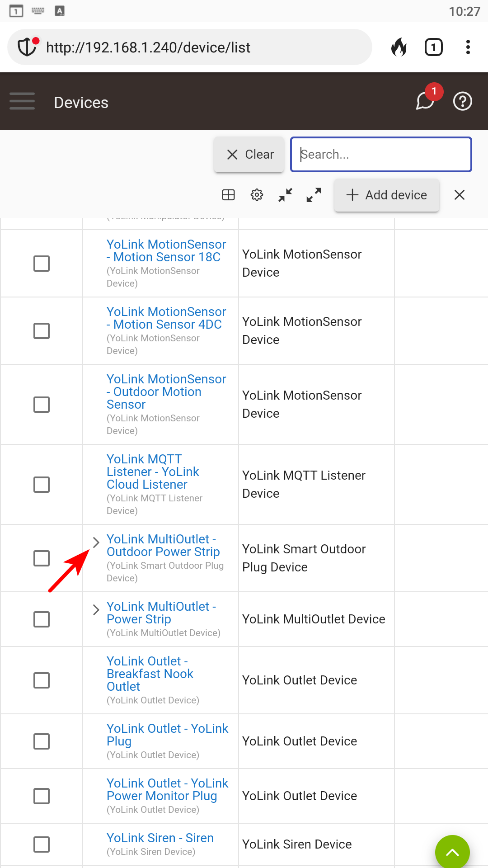Check the YoLink Siren row checkbox
Screen dimensions: 488x868
click(x=42, y=844)
